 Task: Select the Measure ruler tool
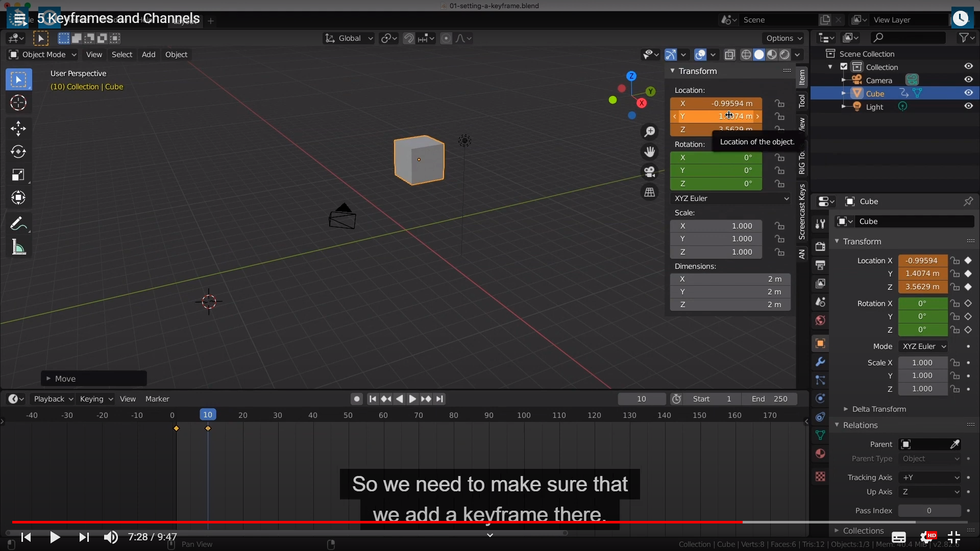tap(18, 248)
